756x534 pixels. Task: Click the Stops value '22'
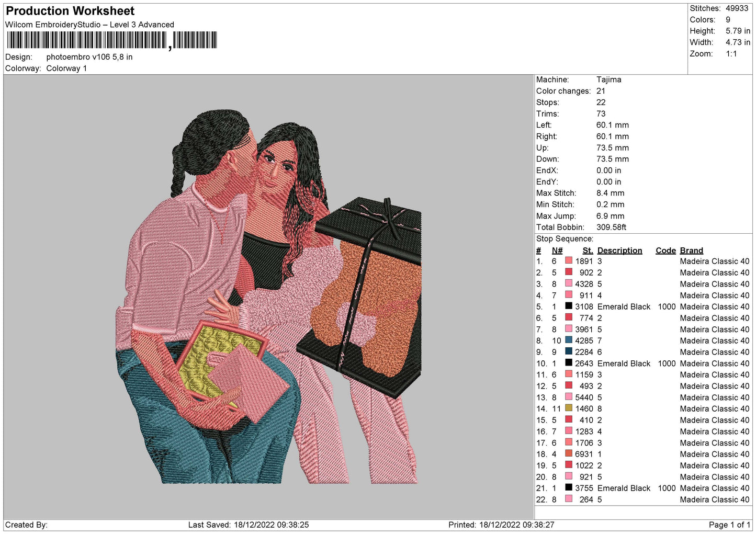[601, 103]
